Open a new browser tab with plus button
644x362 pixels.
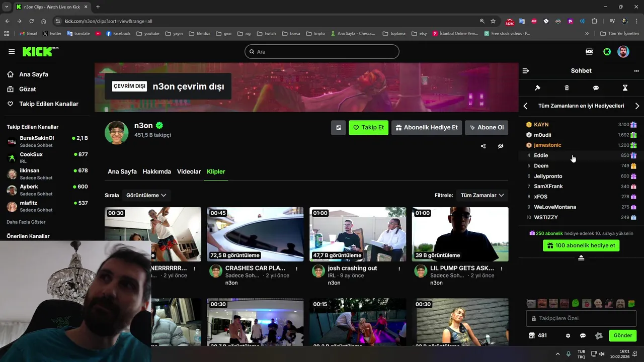[x=98, y=7]
